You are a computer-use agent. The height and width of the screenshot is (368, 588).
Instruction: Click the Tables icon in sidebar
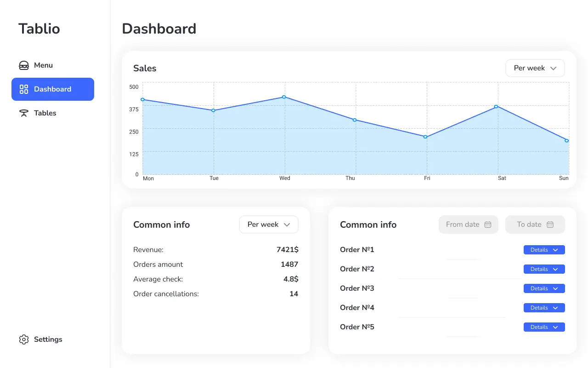24,113
